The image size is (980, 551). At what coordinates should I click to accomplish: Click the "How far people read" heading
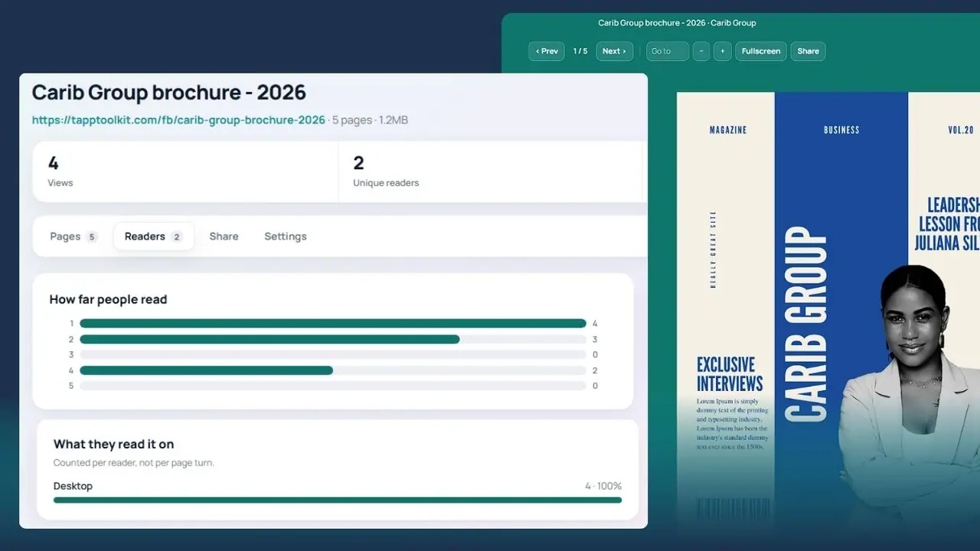pos(108,299)
